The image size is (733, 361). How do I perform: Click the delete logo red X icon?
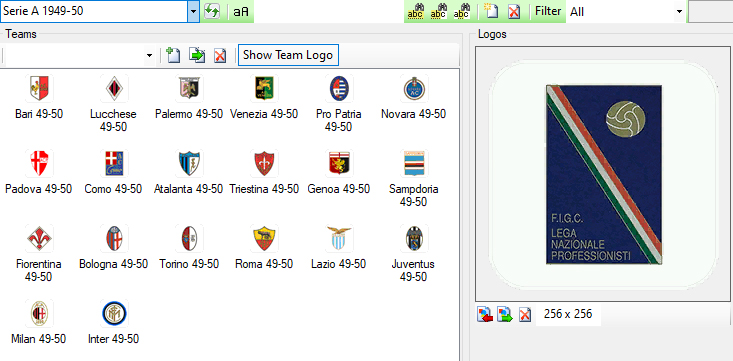click(x=525, y=314)
